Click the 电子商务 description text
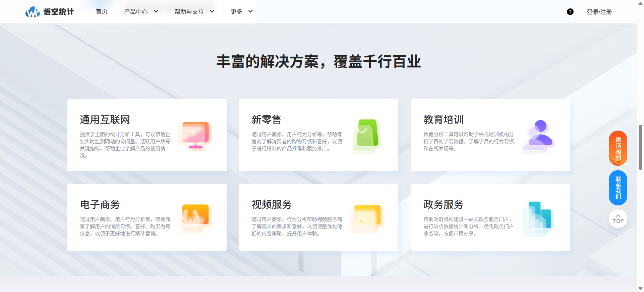The width and height of the screenshot is (644, 292). tap(125, 226)
